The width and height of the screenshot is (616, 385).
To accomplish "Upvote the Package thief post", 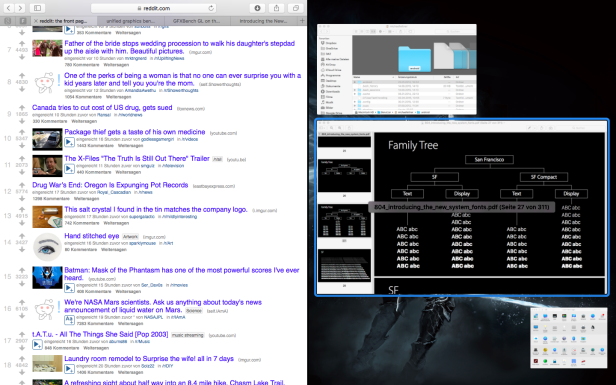I will click(x=22, y=131).
